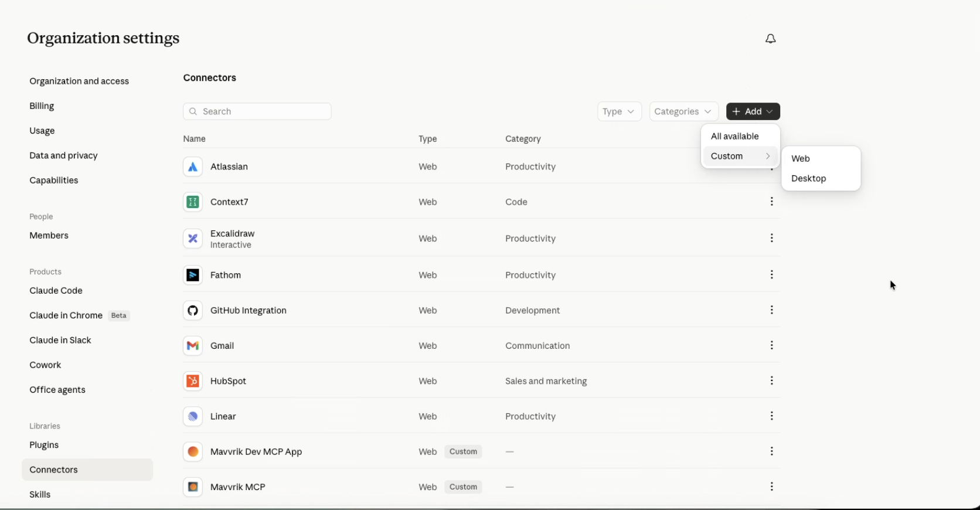980x510 pixels.
Task: Click the Linear connector logo
Action: point(193,417)
